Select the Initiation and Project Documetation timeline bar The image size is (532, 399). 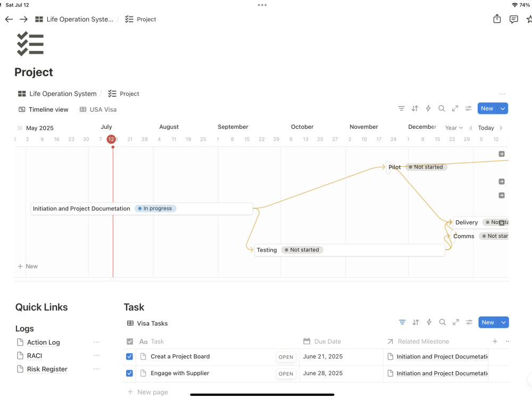(142, 209)
